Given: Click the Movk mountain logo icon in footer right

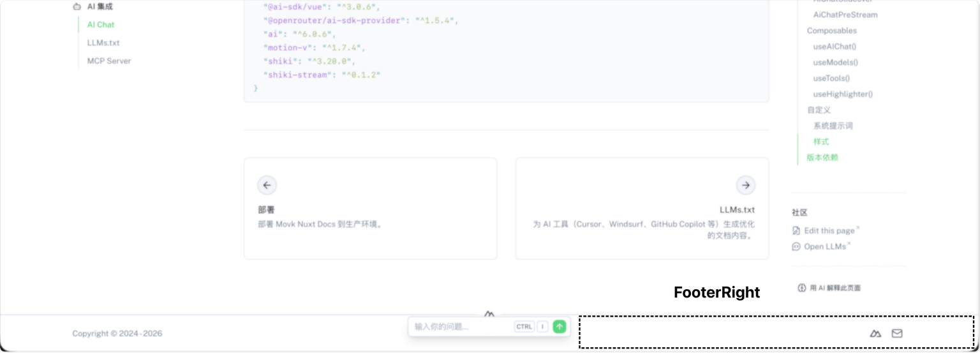Looking at the screenshot, I should [875, 333].
